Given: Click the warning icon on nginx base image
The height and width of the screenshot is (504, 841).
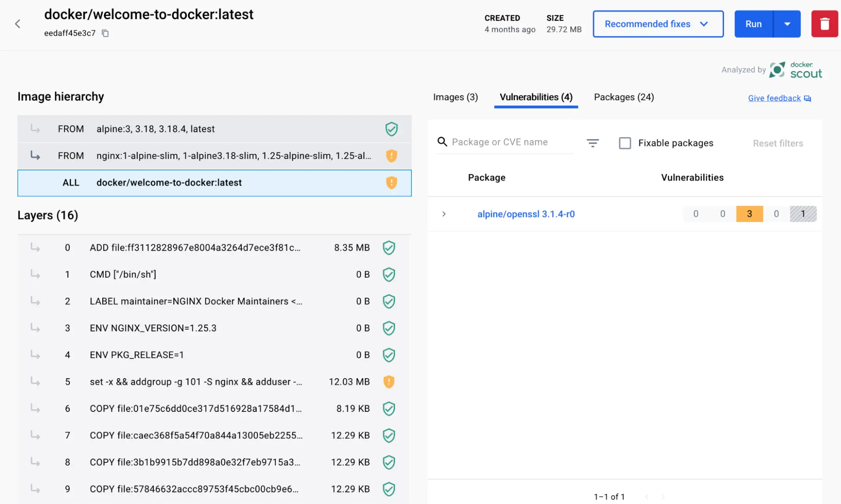Looking at the screenshot, I should [x=391, y=155].
